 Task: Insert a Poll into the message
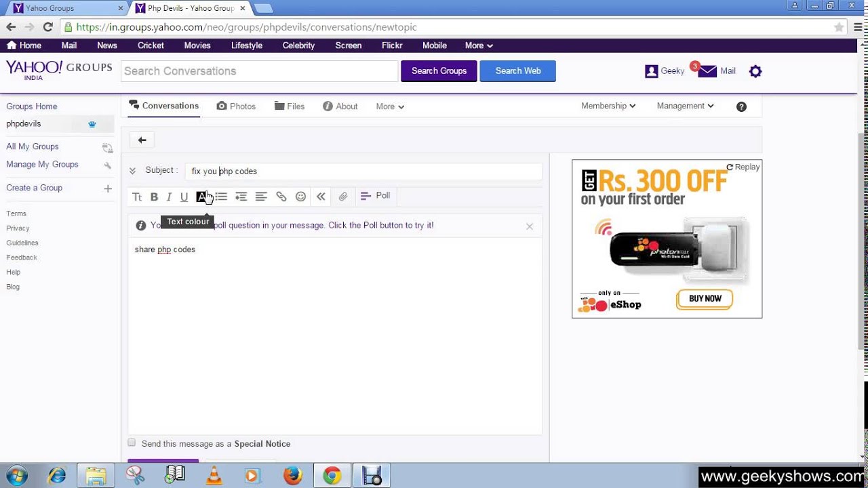tap(375, 196)
